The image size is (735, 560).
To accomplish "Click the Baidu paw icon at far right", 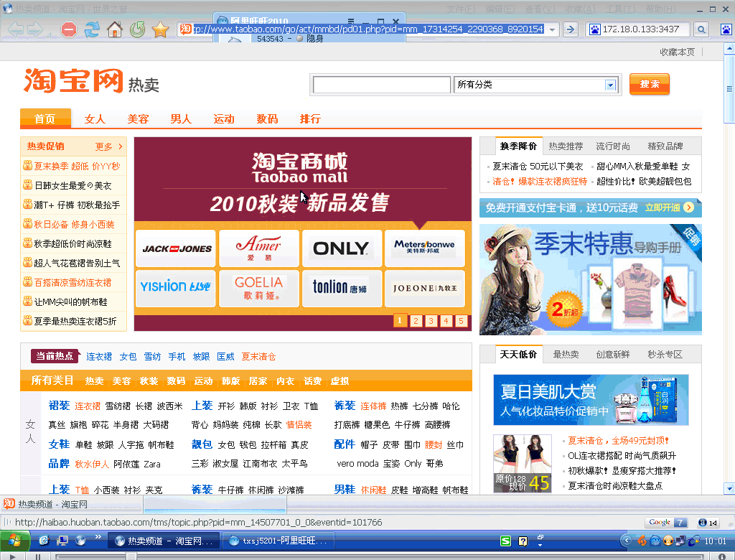I will [726, 29].
